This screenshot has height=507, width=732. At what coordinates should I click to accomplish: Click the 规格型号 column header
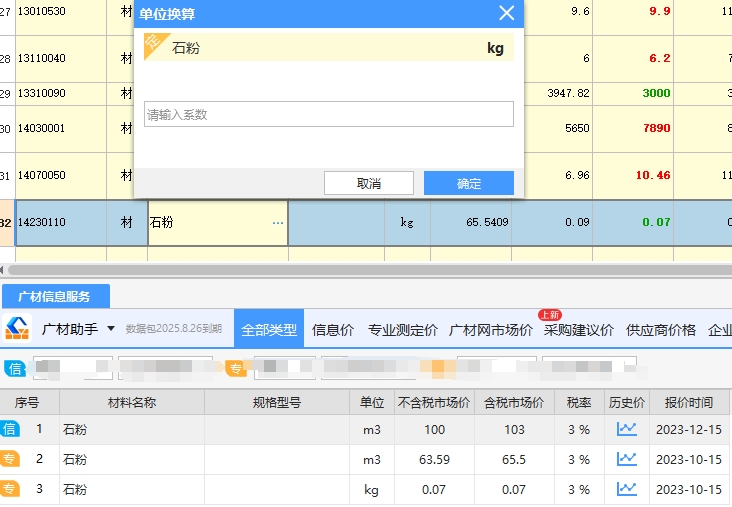click(x=277, y=402)
